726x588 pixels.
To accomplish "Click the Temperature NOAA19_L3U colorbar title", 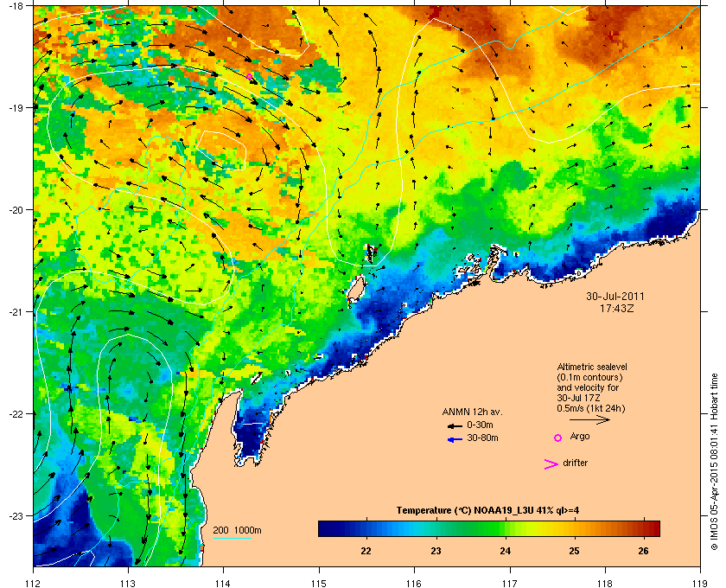I will tap(487, 511).
